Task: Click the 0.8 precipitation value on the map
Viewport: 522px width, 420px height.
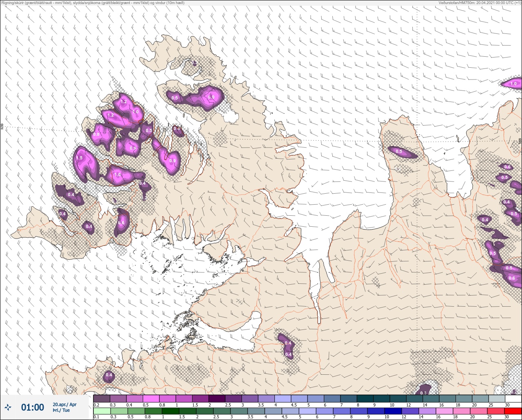Action: pos(96,134)
